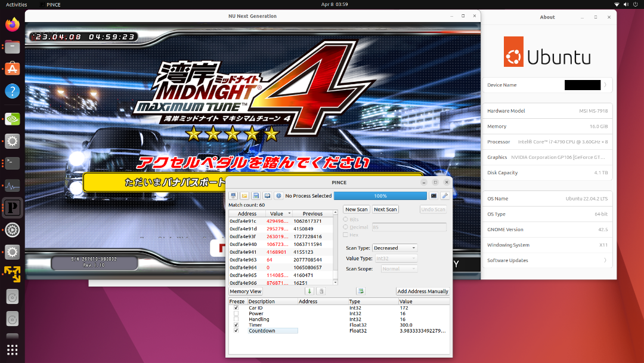The height and width of the screenshot is (363, 644).
Task: Check the freeze box for Power
Action: [x=236, y=313]
